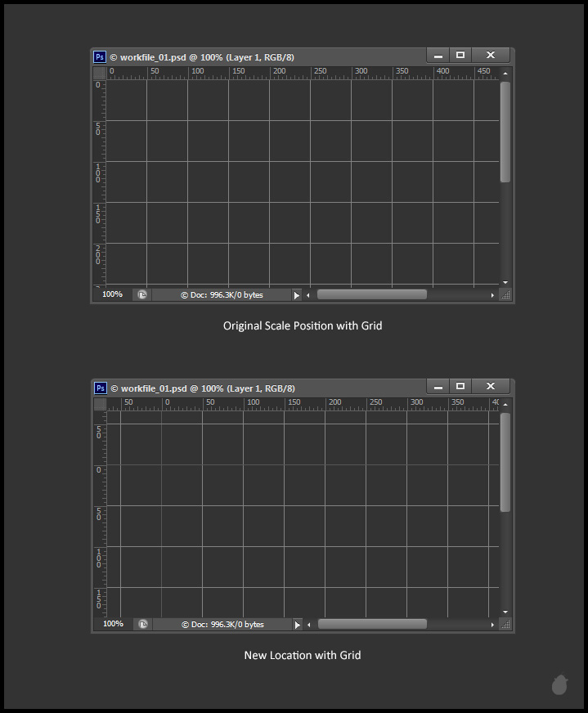588x713 pixels.
Task: Click the vertical scrollbar thumb in the lower window
Action: coord(505,462)
